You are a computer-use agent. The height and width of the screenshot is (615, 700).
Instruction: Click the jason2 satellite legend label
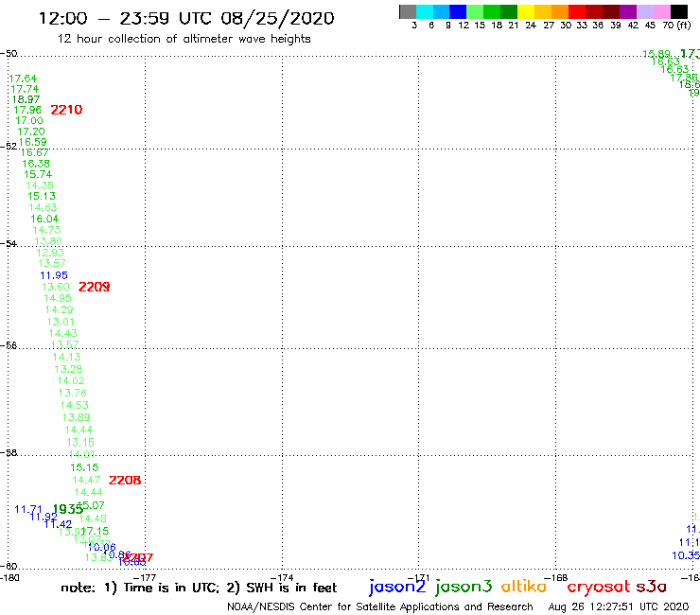397,587
